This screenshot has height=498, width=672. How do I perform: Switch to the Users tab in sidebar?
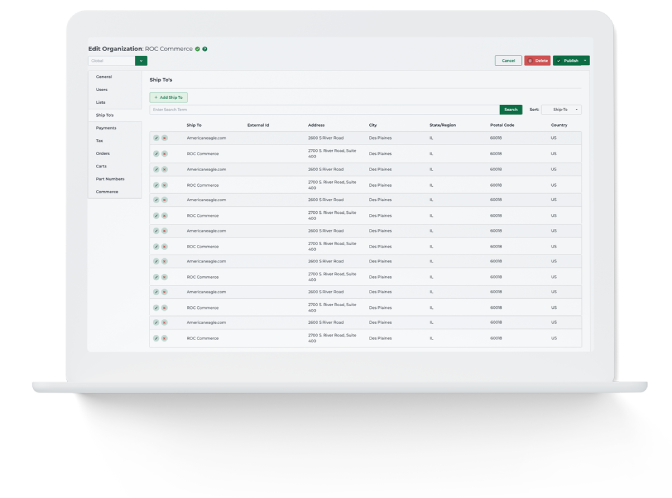102,90
